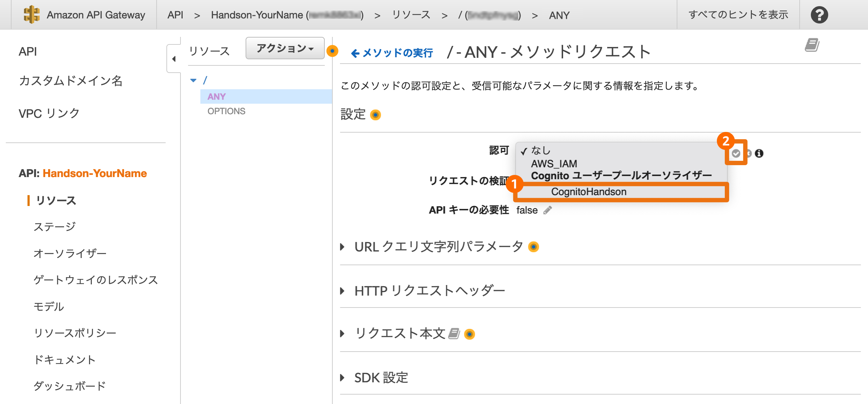
Task: Open VPC リンク in sidebar
Action: click(x=49, y=113)
